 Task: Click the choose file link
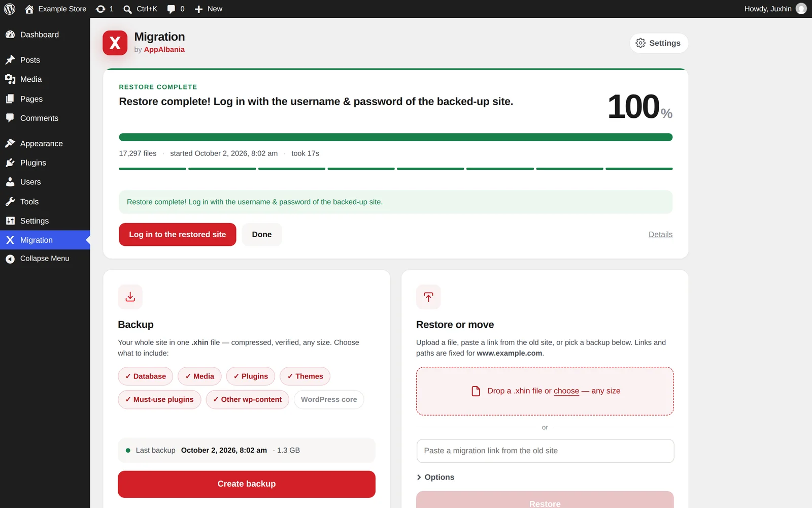[566, 391]
